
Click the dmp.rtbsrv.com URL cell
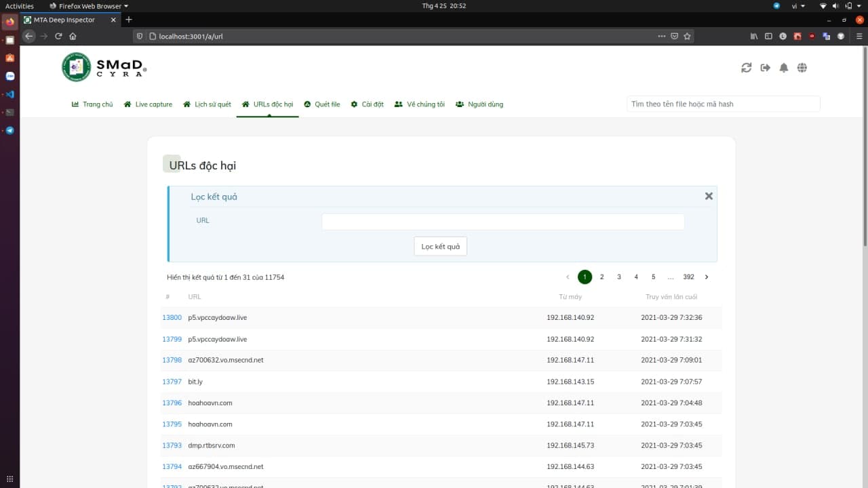[212, 445]
